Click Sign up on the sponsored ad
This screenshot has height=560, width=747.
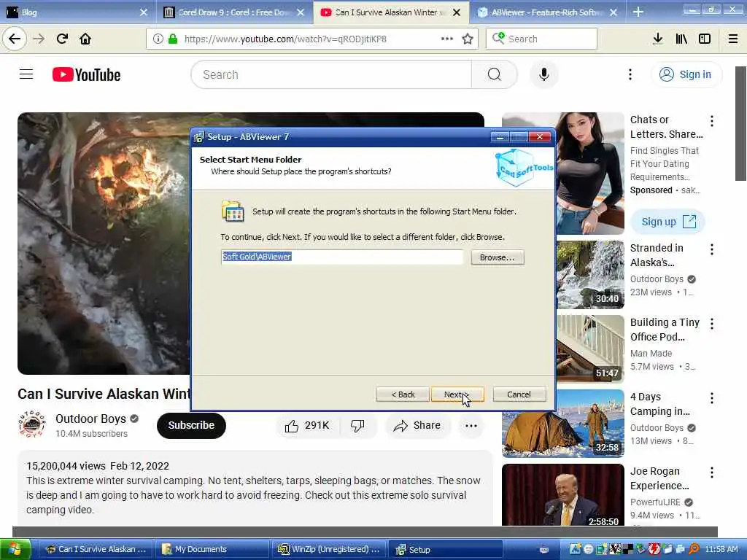[667, 222]
